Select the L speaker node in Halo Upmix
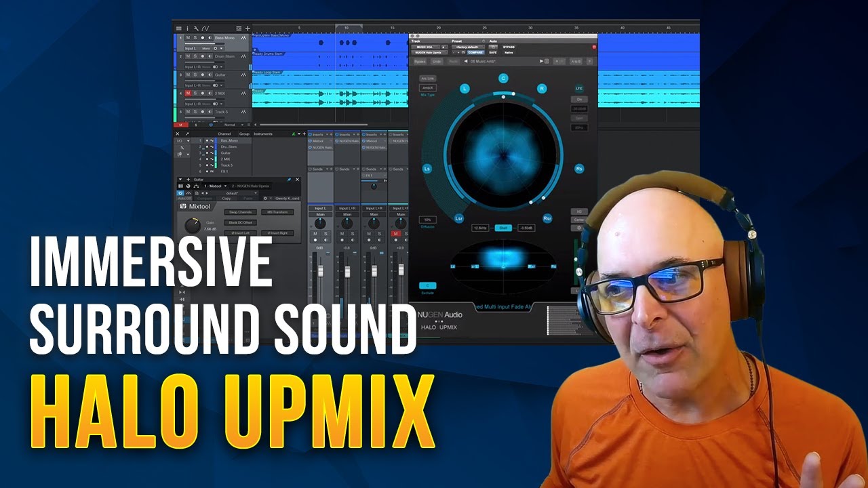 tap(465, 88)
